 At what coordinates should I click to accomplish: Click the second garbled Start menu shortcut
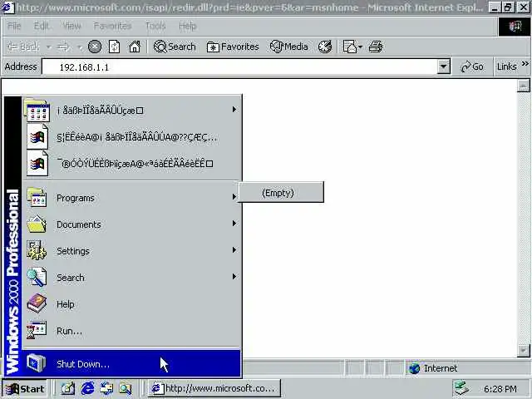tap(131, 137)
